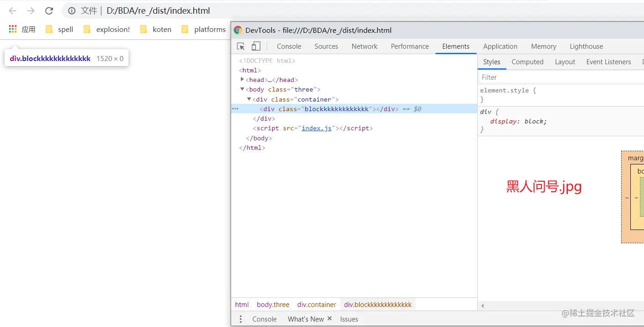Switch to the Computed sidebar tab

pos(527,62)
